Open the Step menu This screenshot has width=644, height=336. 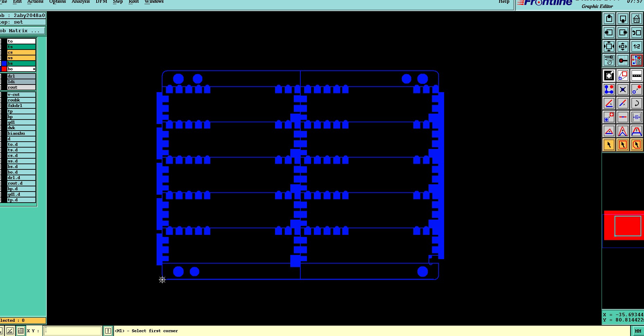[118, 2]
